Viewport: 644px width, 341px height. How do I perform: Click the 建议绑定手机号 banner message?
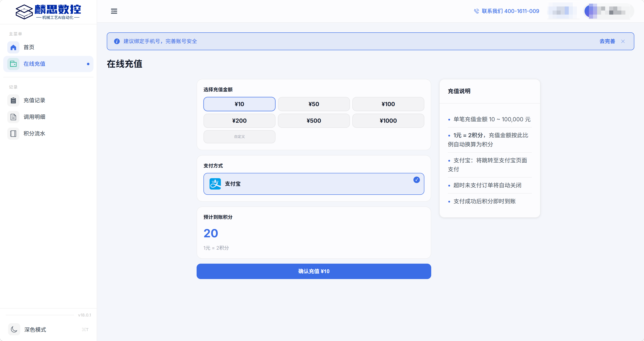160,41
